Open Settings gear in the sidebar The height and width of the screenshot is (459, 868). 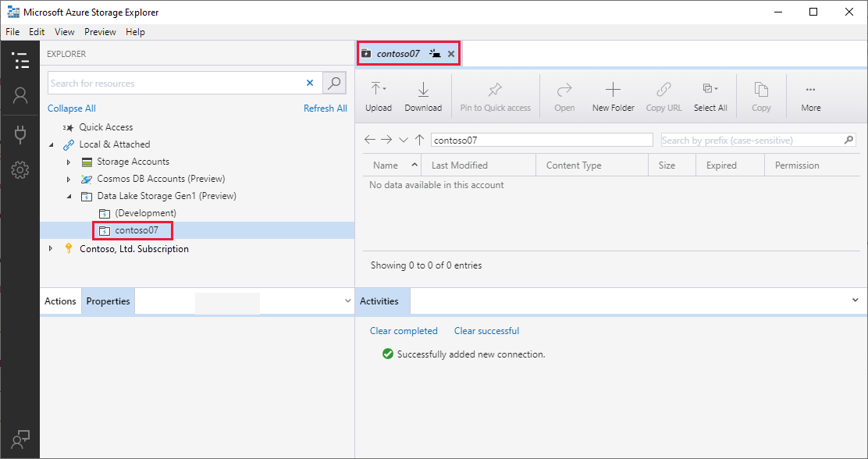tap(20, 170)
